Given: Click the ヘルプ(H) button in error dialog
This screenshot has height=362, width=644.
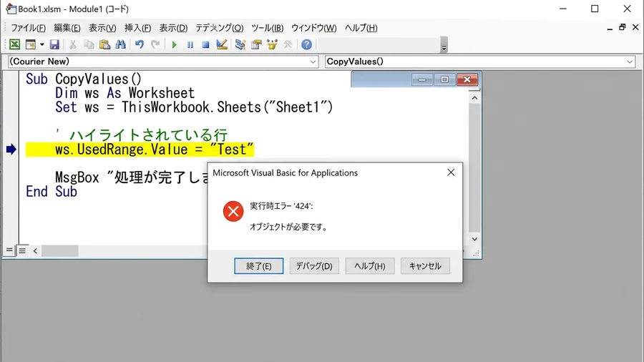Looking at the screenshot, I should (x=370, y=266).
